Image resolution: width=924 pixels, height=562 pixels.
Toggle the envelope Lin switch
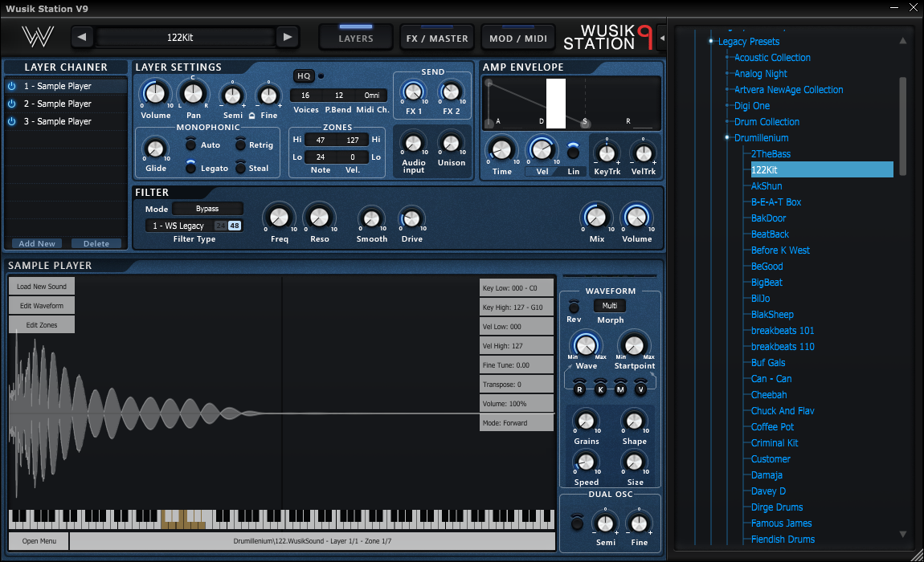point(573,152)
